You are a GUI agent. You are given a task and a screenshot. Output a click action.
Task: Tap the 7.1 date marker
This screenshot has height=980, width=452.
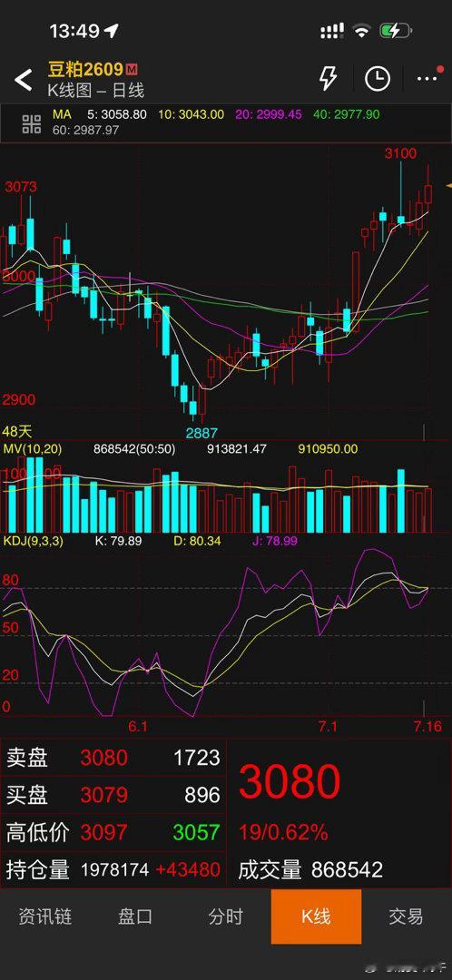pos(328,726)
